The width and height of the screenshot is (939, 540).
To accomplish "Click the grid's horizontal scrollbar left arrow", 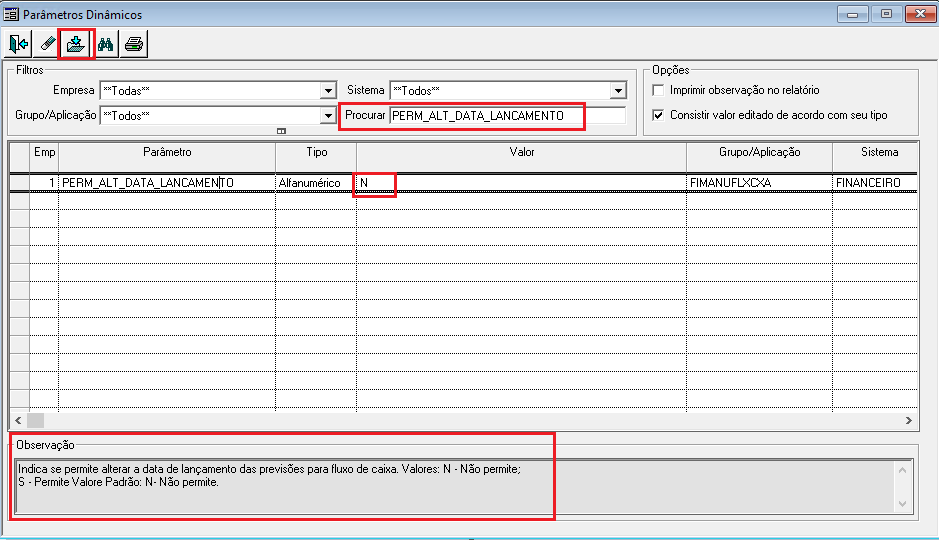I will click(x=18, y=420).
